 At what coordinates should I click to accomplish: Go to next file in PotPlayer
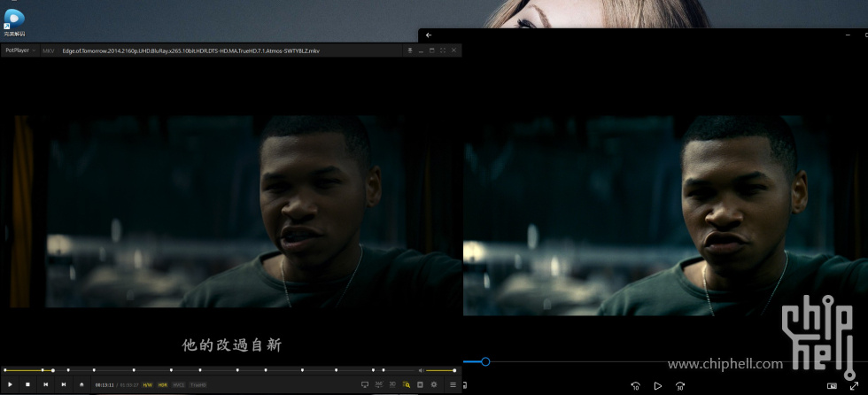[64, 384]
